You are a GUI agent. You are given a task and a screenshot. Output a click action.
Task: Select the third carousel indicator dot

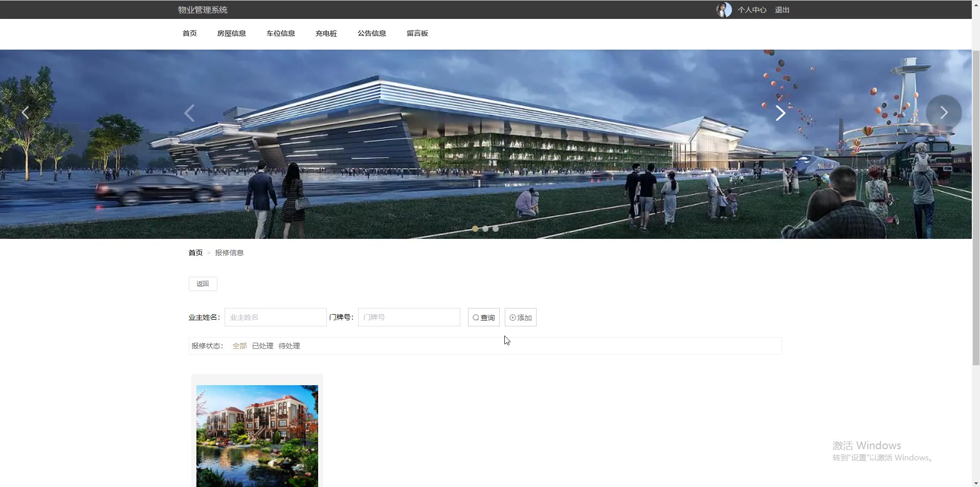tap(496, 229)
